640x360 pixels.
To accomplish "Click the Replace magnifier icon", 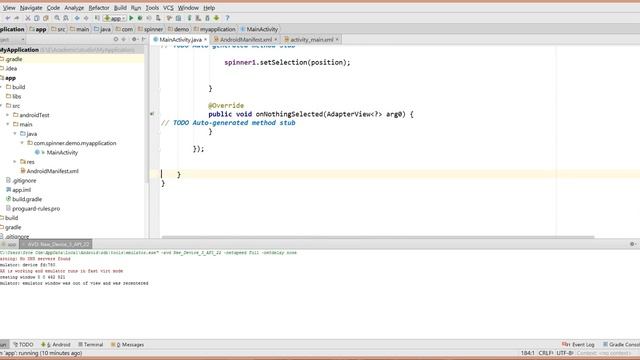I will click(x=66, y=18).
